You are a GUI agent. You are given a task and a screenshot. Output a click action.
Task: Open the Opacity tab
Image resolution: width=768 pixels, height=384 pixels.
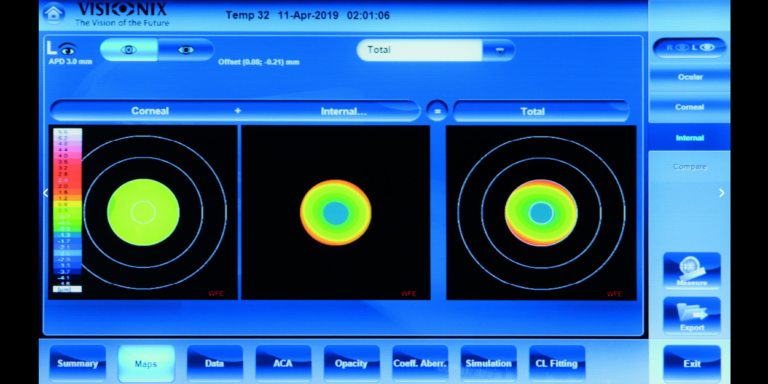point(351,363)
